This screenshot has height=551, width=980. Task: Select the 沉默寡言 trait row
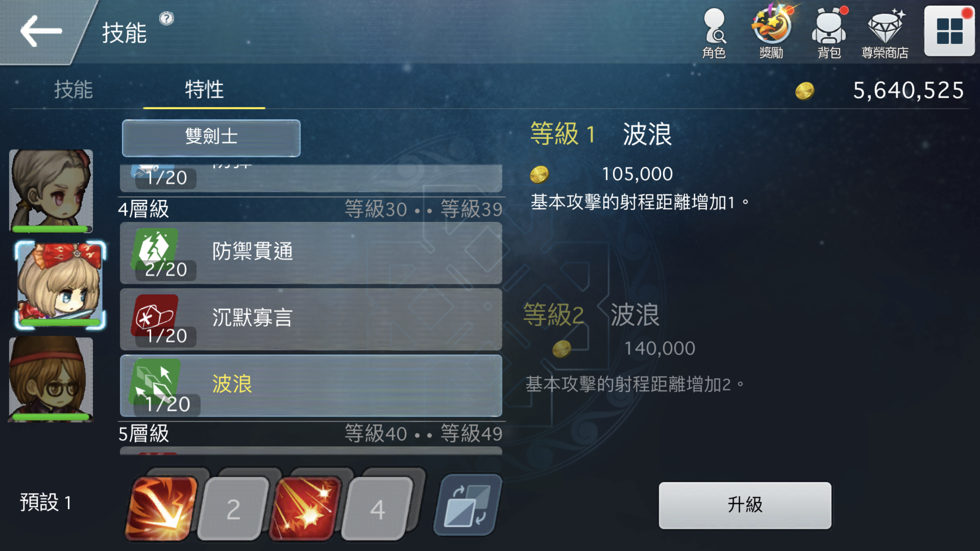311,319
